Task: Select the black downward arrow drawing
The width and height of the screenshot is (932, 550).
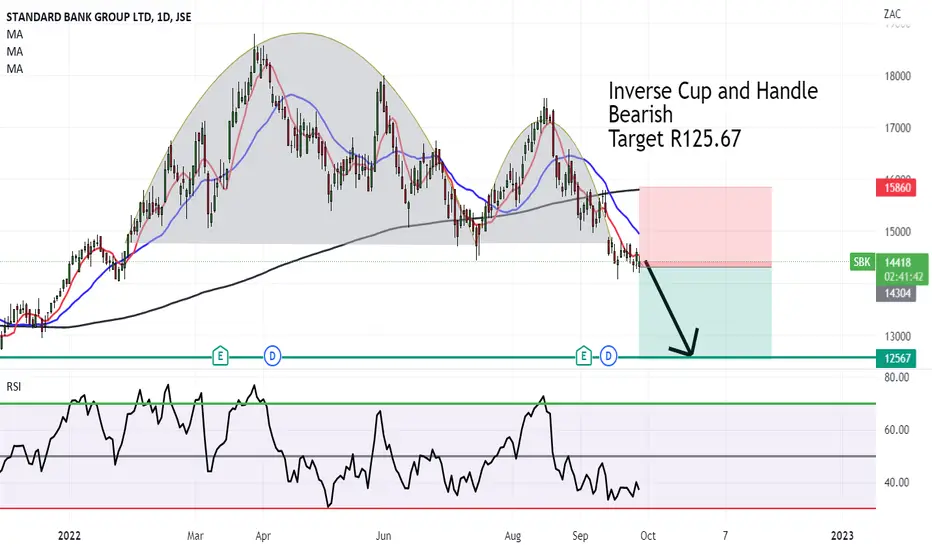Action: (670, 308)
